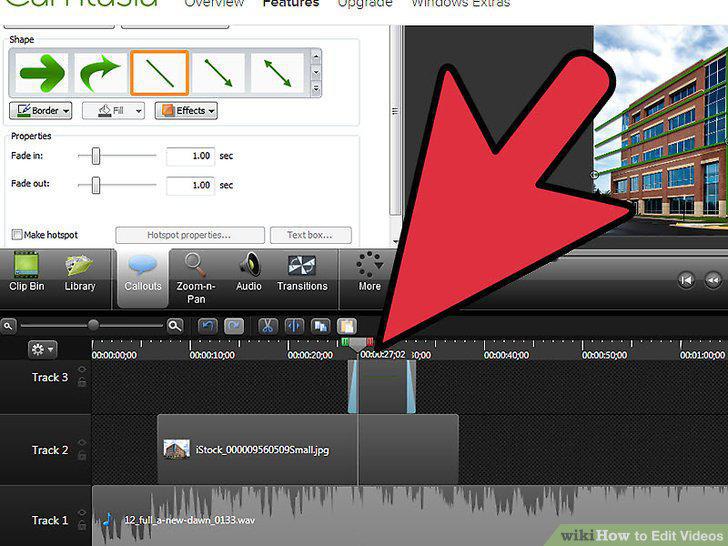The width and height of the screenshot is (728, 546).
Task: Choose the plain line shape
Action: coord(160,73)
